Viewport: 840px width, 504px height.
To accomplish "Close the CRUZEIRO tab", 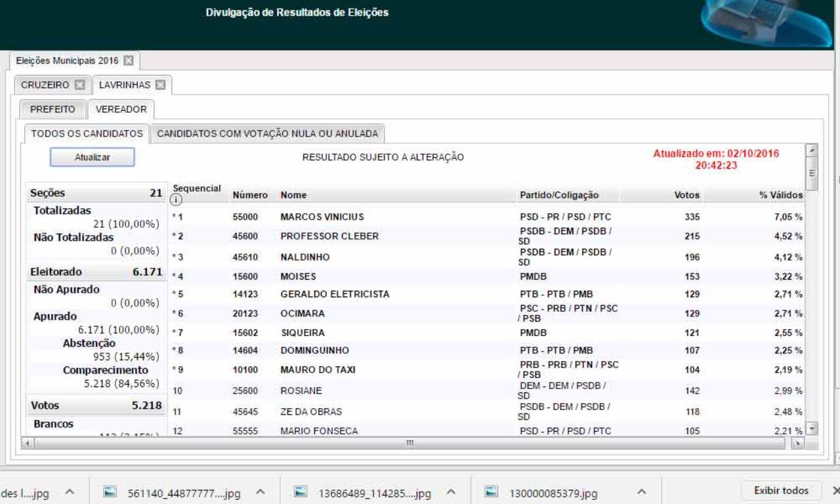I will (x=79, y=85).
